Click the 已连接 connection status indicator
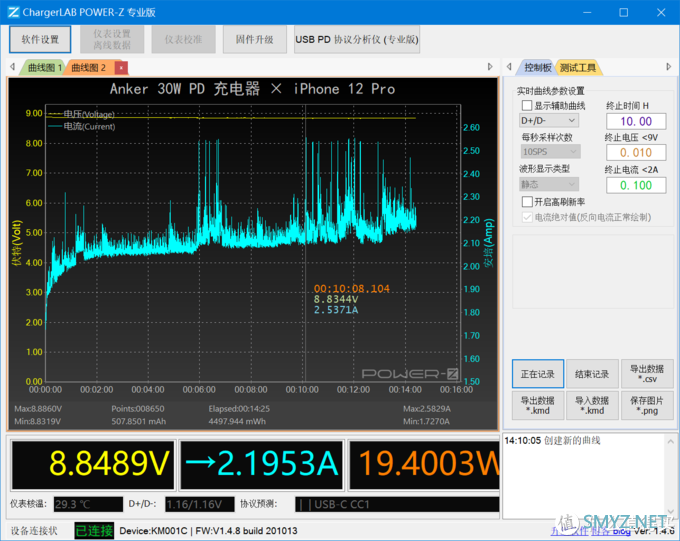The height and width of the screenshot is (541, 680). click(94, 530)
